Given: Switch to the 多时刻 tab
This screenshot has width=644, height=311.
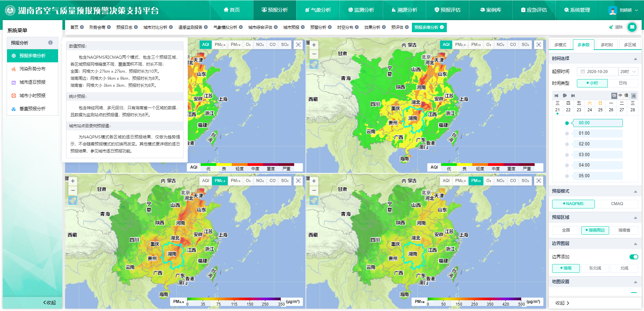Looking at the screenshot, I should pos(606,45).
